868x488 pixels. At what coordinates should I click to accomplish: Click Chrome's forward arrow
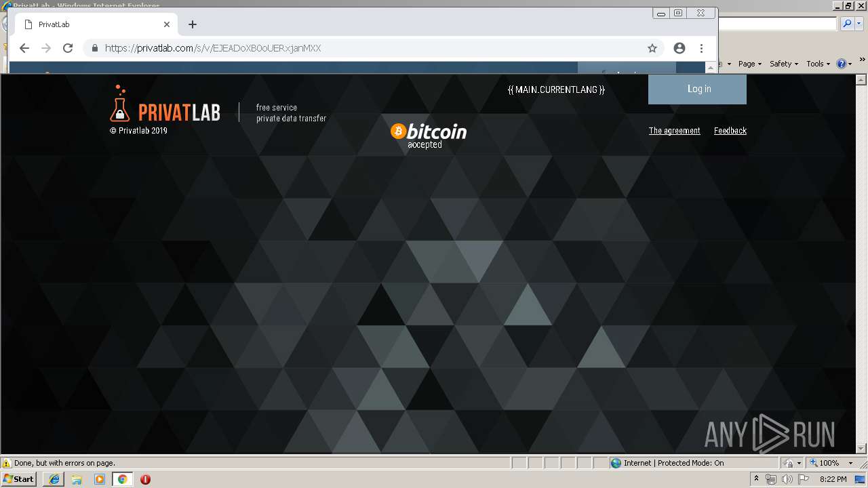46,48
